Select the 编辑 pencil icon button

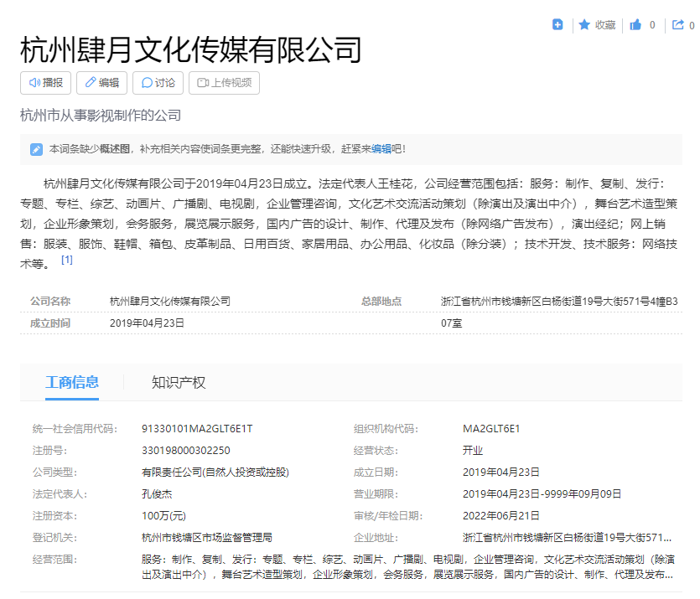coord(90,83)
